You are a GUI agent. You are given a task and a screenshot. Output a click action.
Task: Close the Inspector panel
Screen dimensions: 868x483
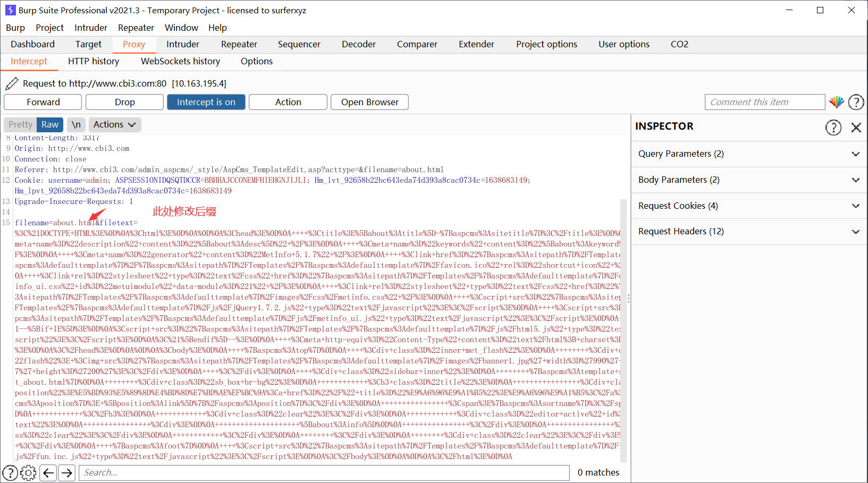pyautogui.click(x=856, y=127)
